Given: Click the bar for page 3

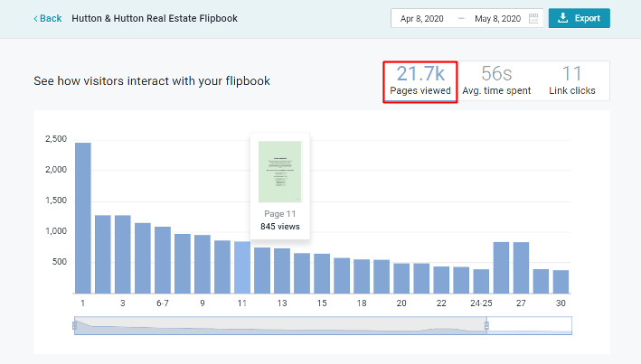Looking at the screenshot, I should (123, 254).
